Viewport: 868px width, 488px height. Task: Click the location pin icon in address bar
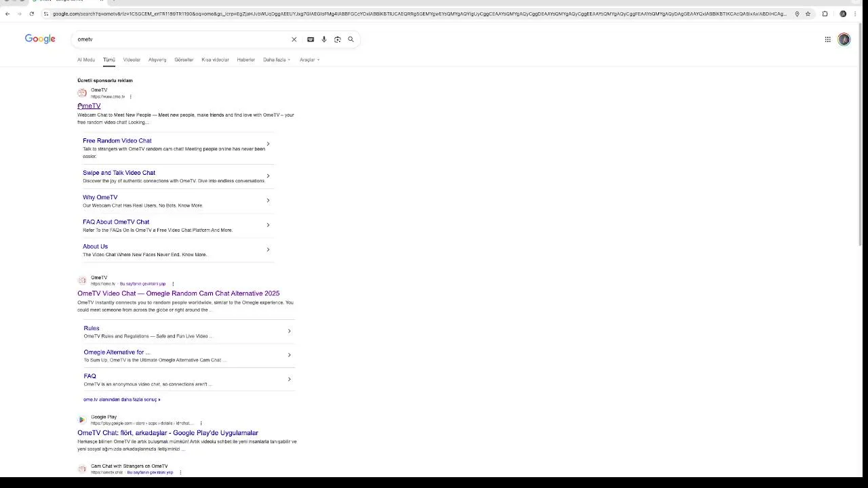(x=797, y=14)
